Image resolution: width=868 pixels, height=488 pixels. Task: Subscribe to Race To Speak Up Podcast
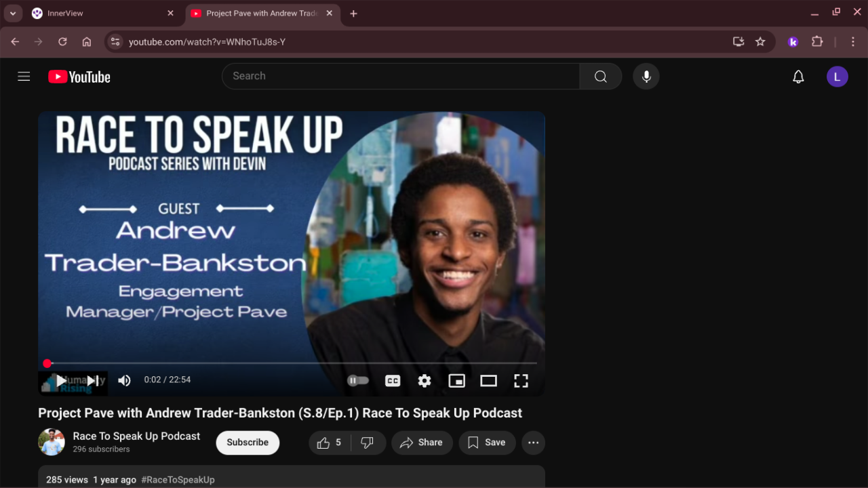click(x=248, y=443)
